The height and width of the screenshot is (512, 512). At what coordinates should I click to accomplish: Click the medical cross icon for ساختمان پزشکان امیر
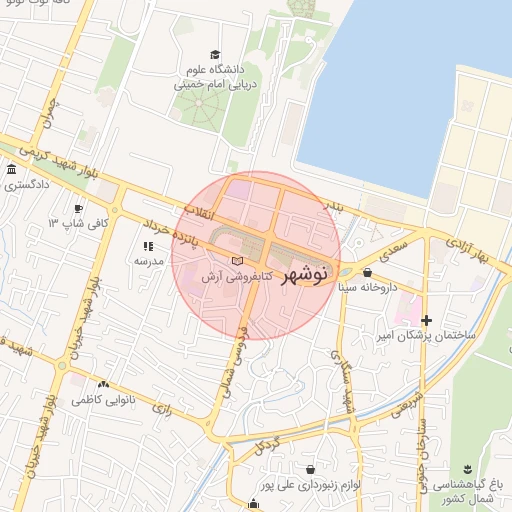point(426,320)
